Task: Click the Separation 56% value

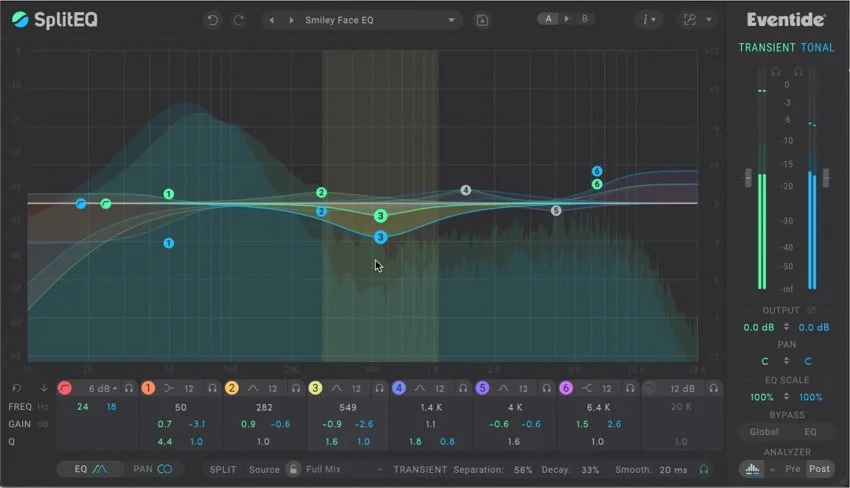Action: click(523, 470)
